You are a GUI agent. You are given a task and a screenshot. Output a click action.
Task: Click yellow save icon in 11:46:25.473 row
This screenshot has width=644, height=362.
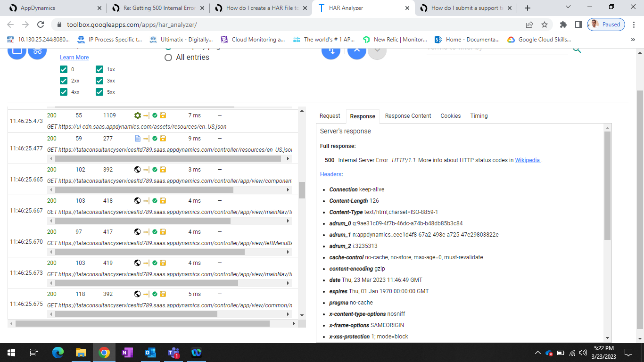tap(163, 115)
